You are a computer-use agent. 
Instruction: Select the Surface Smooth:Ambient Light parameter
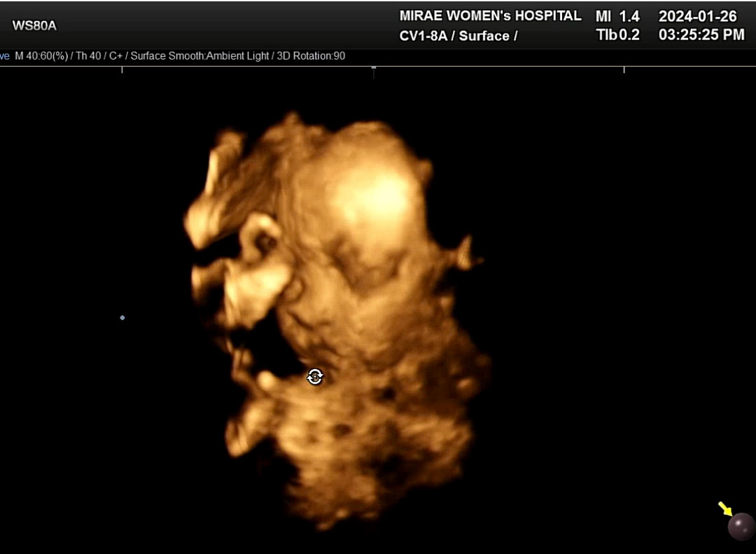point(199,56)
